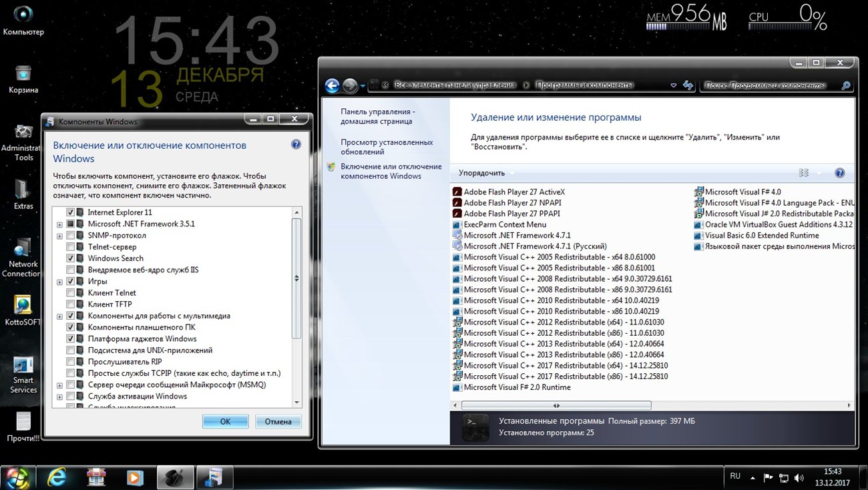Open the Корзина desktop icon

pyautogui.click(x=23, y=73)
